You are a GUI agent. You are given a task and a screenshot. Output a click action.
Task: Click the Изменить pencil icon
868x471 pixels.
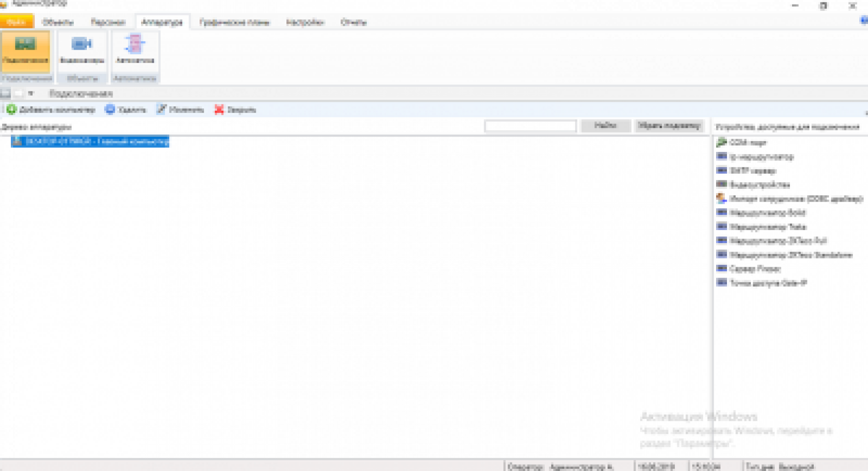click(x=161, y=109)
